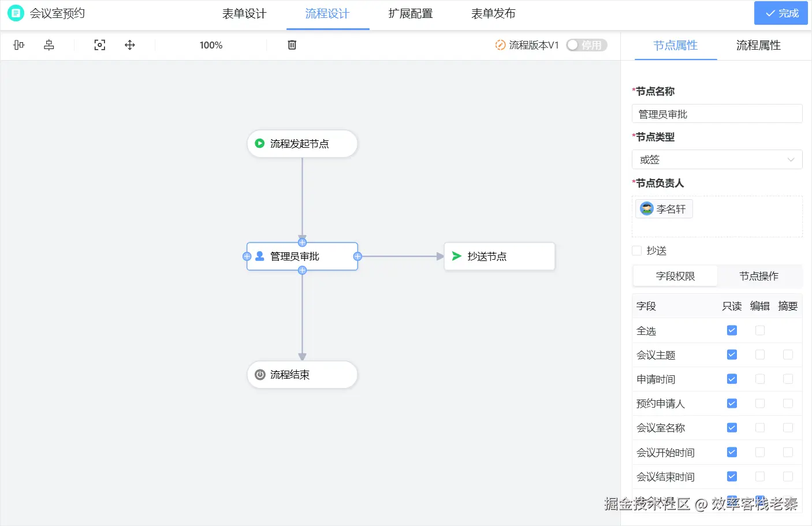This screenshot has height=526, width=812.
Task: Select the move canvas cross-arrow icon
Action: (x=130, y=45)
